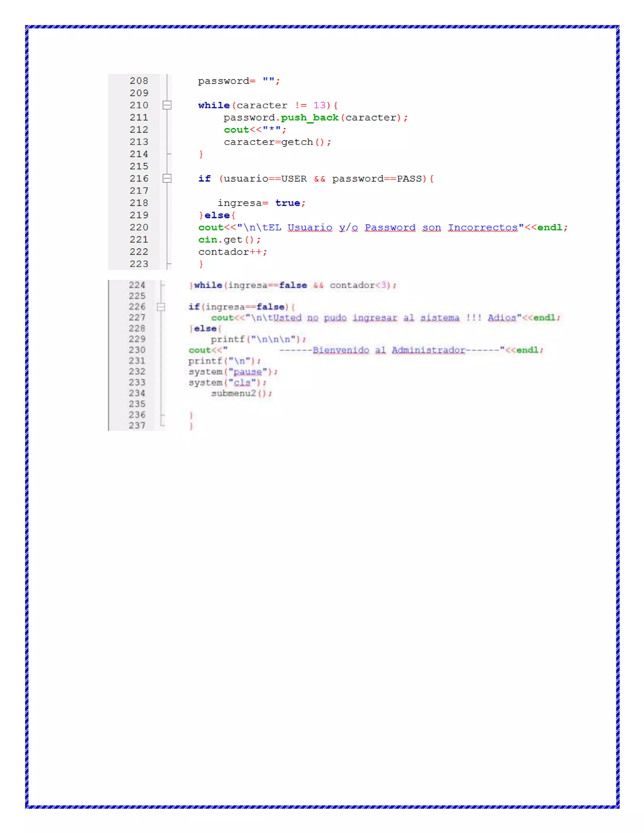This screenshot has width=644, height=833.
Task: Click the 'Usuario y/o Password son Incorrectos' string
Action: click(x=403, y=228)
